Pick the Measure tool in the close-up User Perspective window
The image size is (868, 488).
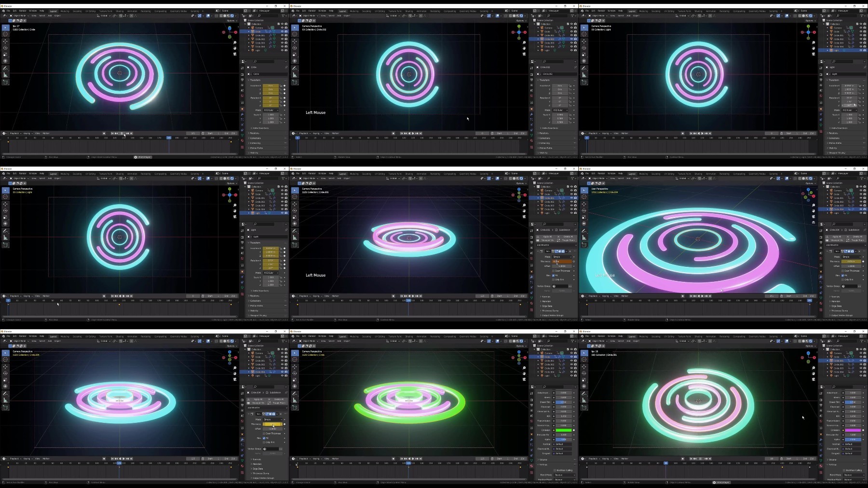(584, 237)
